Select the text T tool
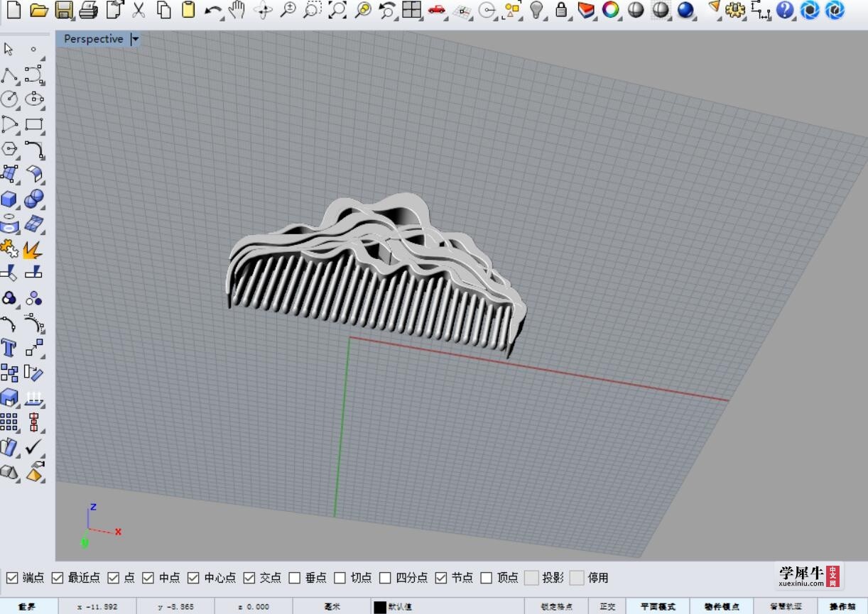Screen dimensions: 868x614 pyautogui.click(x=9, y=348)
